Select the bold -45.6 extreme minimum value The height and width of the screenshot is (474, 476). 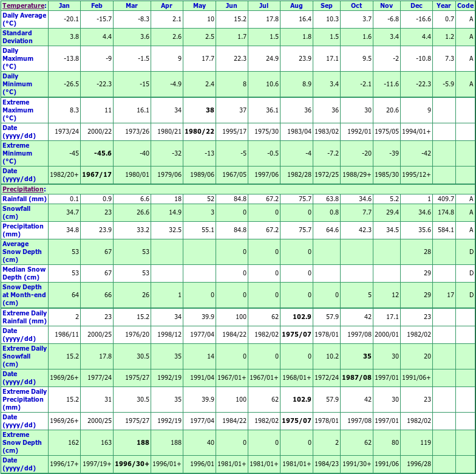103,153
